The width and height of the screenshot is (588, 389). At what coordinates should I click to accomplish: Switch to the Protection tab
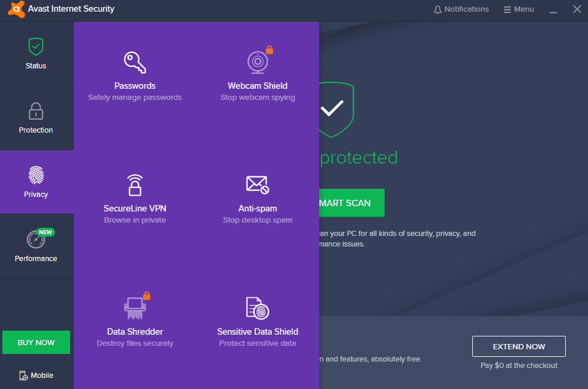[36, 117]
